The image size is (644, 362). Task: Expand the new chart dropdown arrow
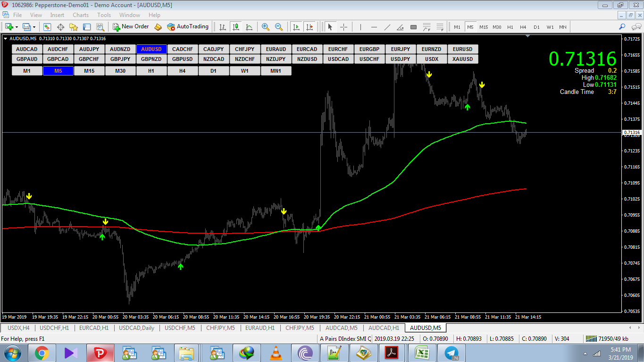pyautogui.click(x=17, y=27)
